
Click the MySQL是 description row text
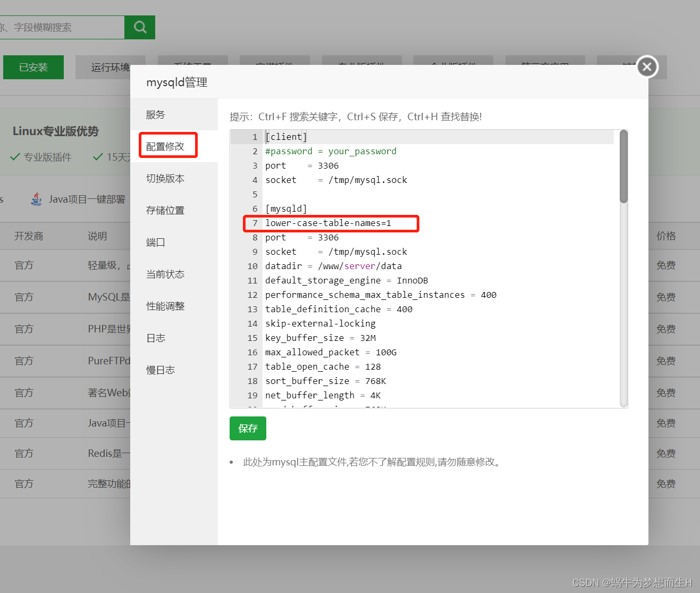point(109,297)
